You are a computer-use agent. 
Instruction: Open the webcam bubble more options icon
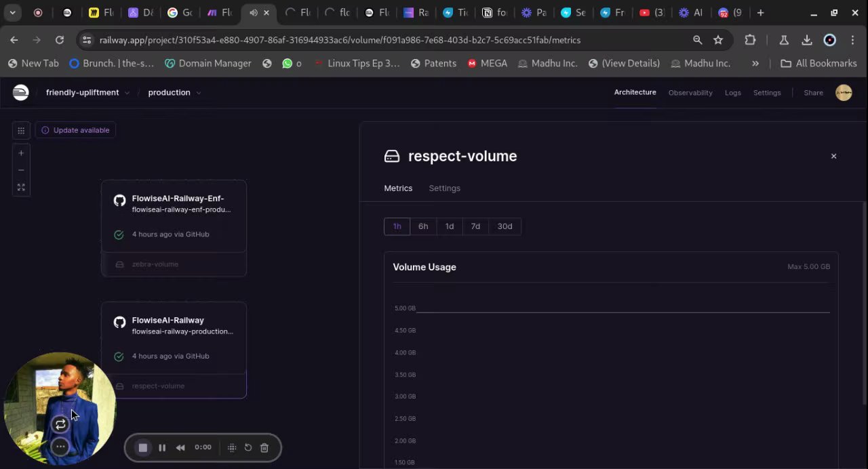click(x=60, y=447)
